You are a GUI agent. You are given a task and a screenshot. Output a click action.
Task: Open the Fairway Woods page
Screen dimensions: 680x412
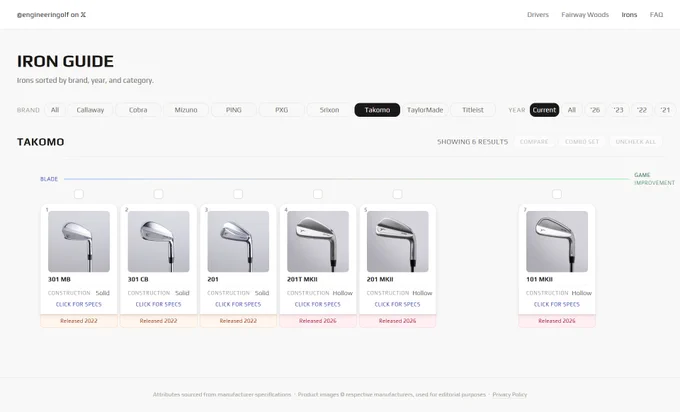pos(585,15)
